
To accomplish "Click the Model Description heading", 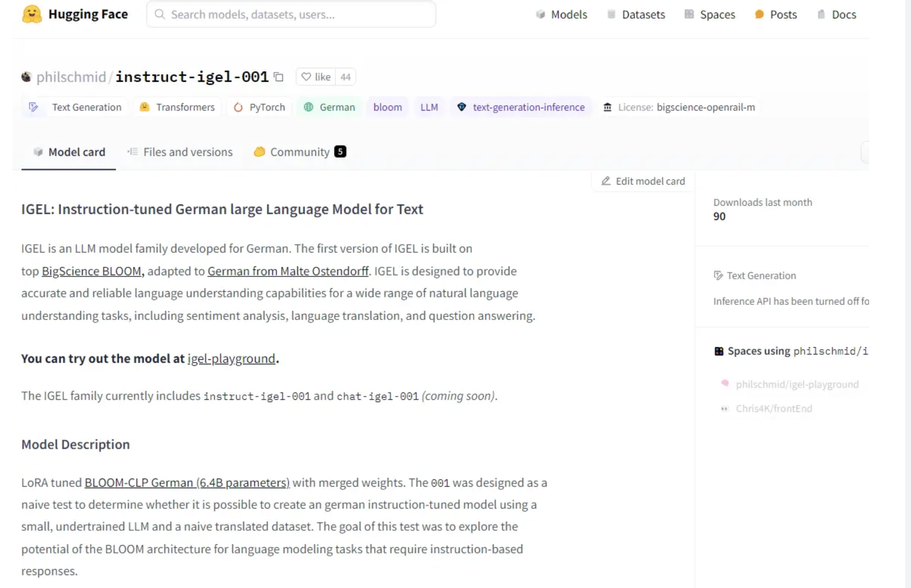I will (x=75, y=445).
